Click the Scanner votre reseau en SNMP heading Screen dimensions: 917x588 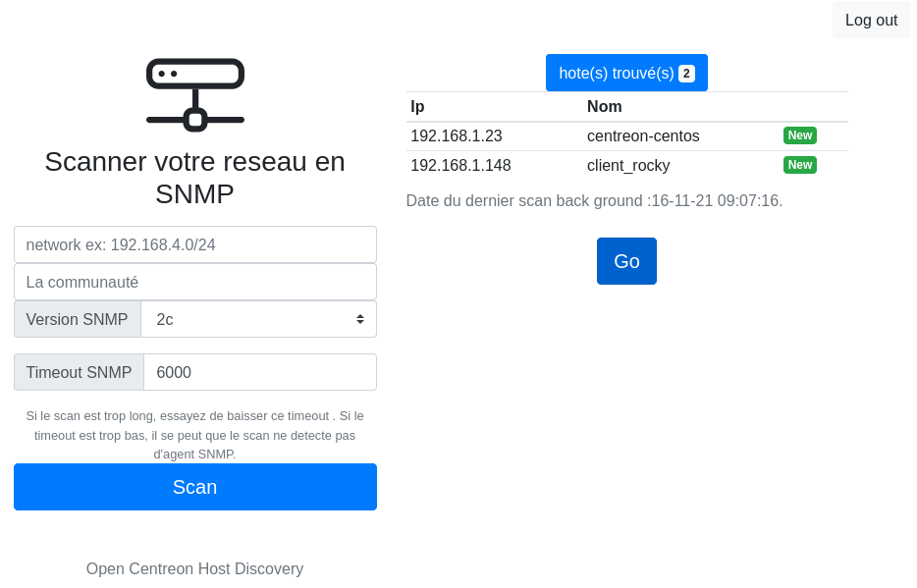pos(194,178)
